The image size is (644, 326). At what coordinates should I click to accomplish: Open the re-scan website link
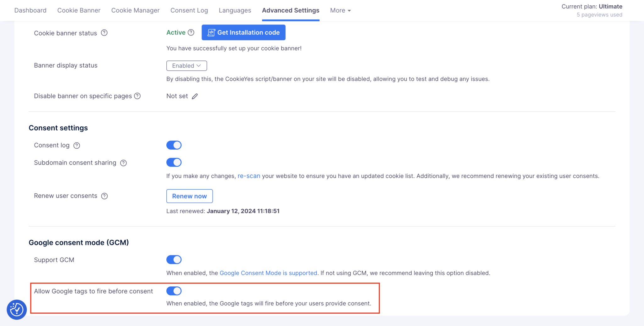tap(248, 176)
